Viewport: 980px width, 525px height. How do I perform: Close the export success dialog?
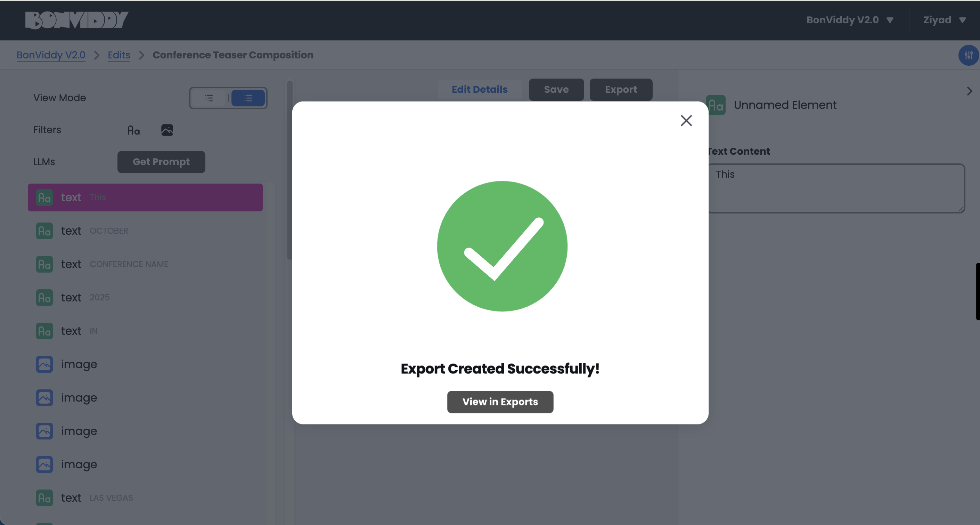686,121
